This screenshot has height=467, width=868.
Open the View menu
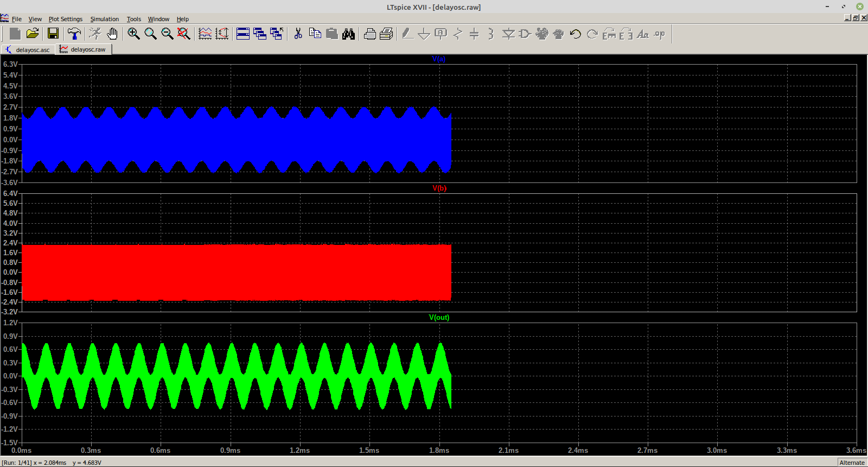[x=35, y=19]
